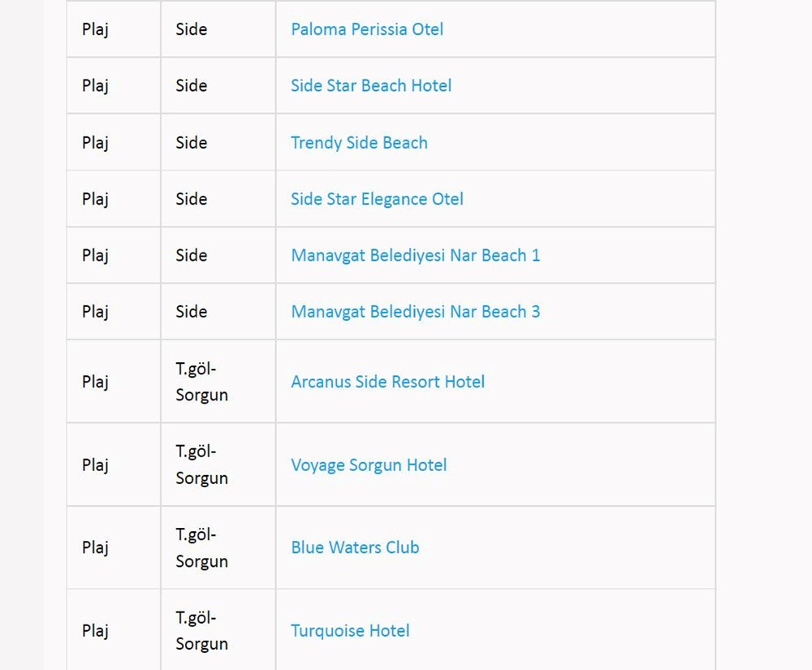Select T.göl-Sorgun cell beside Arcanus Side Resort
The image size is (812, 670).
click(x=201, y=382)
